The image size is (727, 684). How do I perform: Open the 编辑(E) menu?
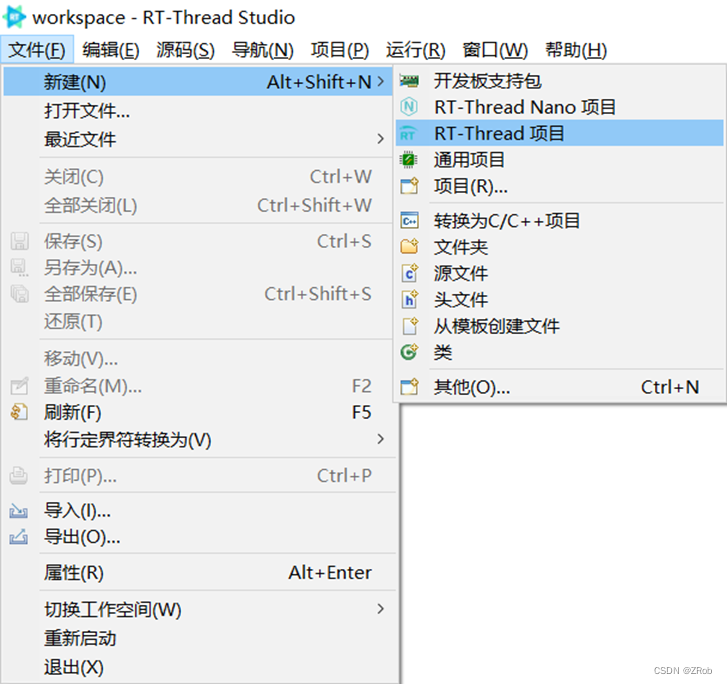(111, 50)
